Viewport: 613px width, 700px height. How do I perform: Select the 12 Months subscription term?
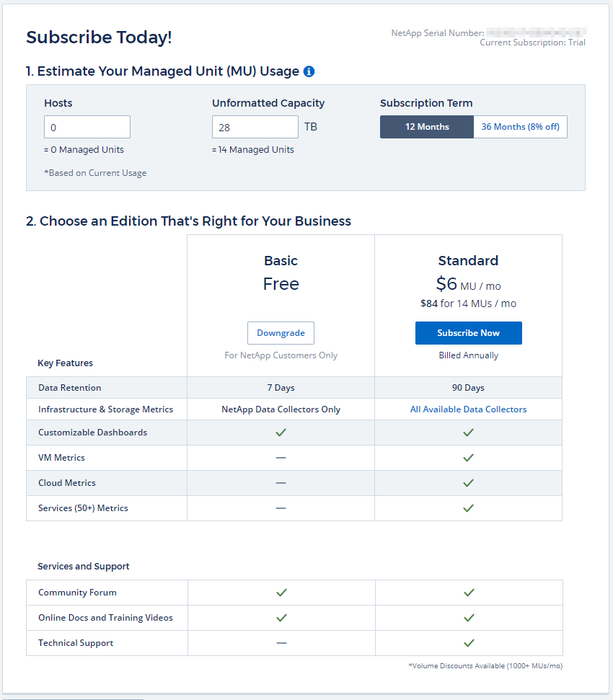click(427, 127)
